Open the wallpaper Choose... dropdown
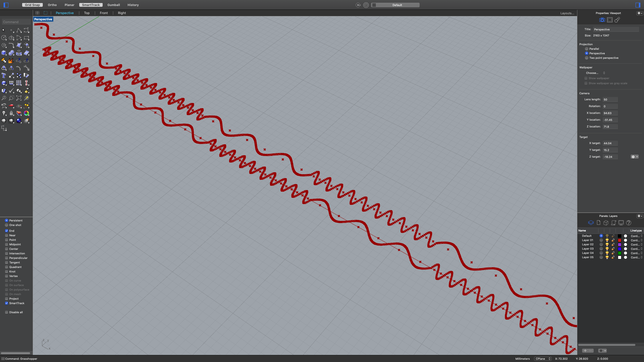644x362 pixels. pos(595,73)
